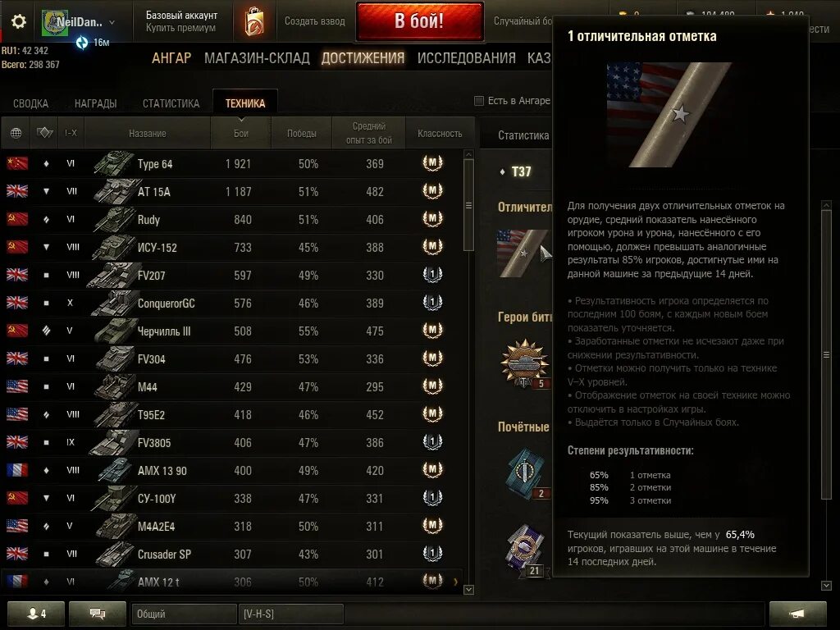The image size is (840, 630).
Task: Click the red В бой! button
Action: [419, 21]
